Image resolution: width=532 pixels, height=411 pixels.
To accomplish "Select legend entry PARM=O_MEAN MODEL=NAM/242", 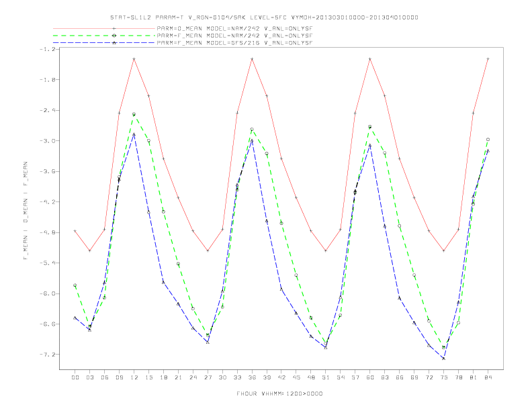I will (x=234, y=28).
